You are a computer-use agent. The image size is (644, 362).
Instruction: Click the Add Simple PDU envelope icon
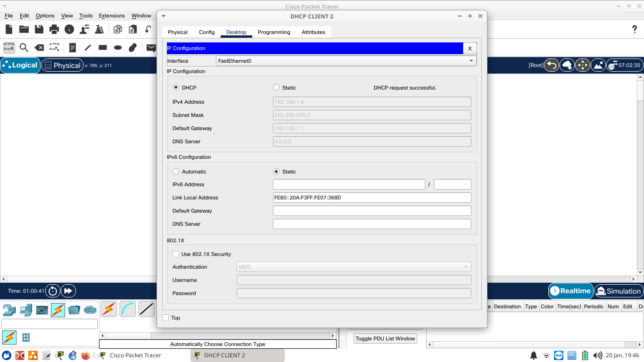(x=151, y=47)
